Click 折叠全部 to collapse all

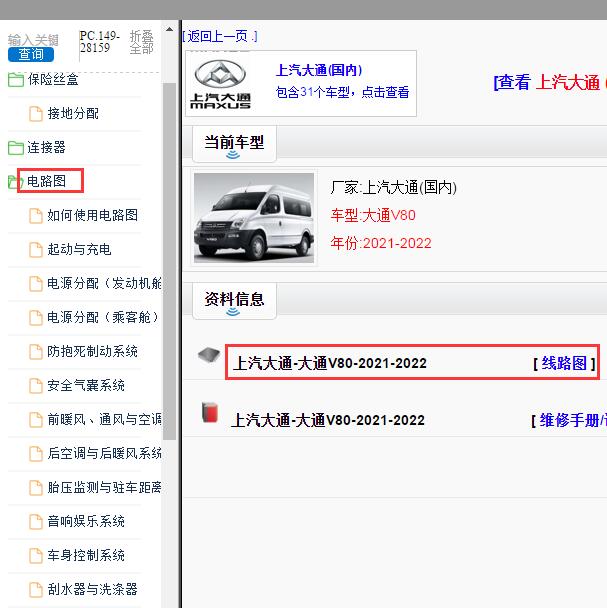142,42
